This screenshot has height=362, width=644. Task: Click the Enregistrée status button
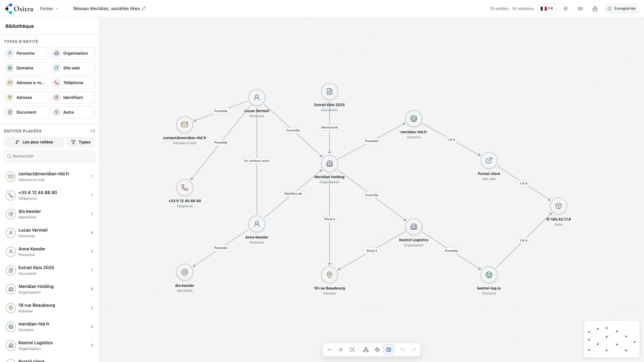point(622,9)
